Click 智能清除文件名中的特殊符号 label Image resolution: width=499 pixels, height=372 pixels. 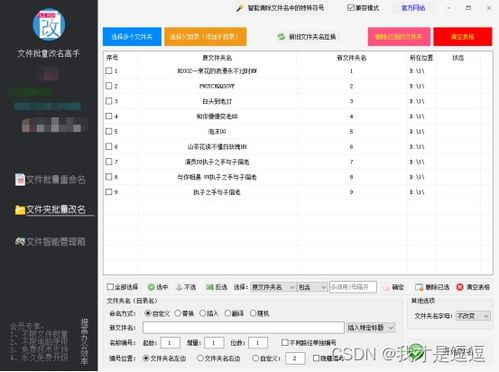[286, 8]
